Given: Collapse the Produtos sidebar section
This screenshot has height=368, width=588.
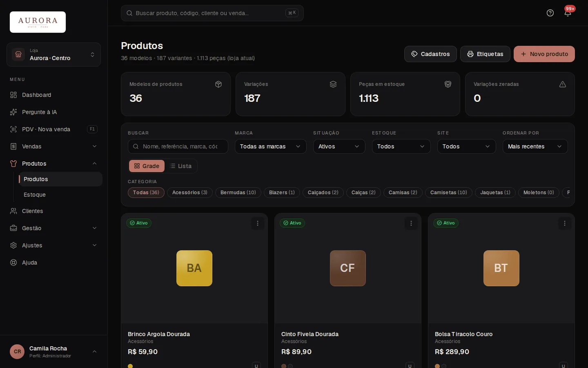Looking at the screenshot, I should 53,164.
